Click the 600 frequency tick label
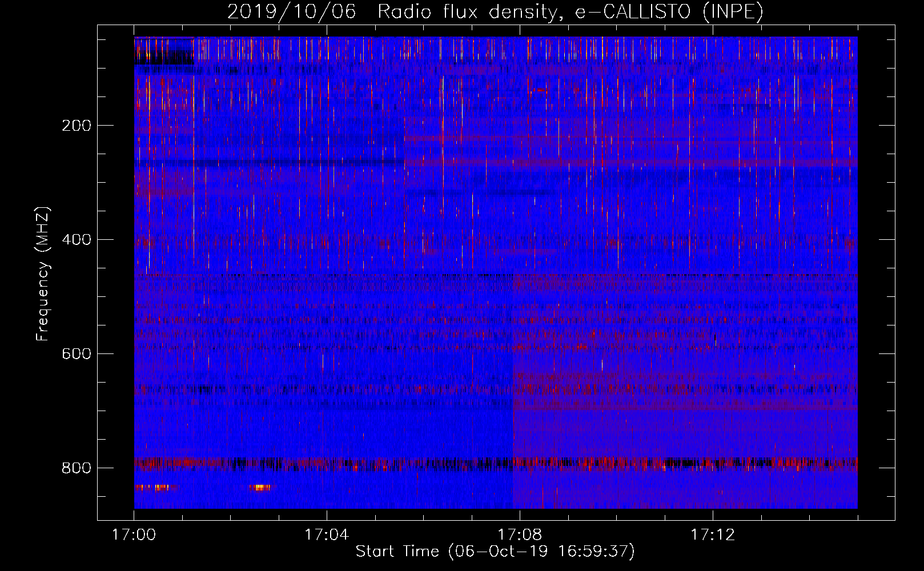Viewport: 924px width, 571px height. tap(77, 354)
